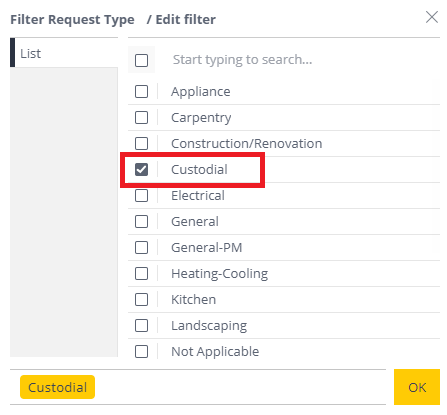This screenshot has height=415, width=447.
Task: Click the yellow Custodial filter tag
Action: (57, 387)
